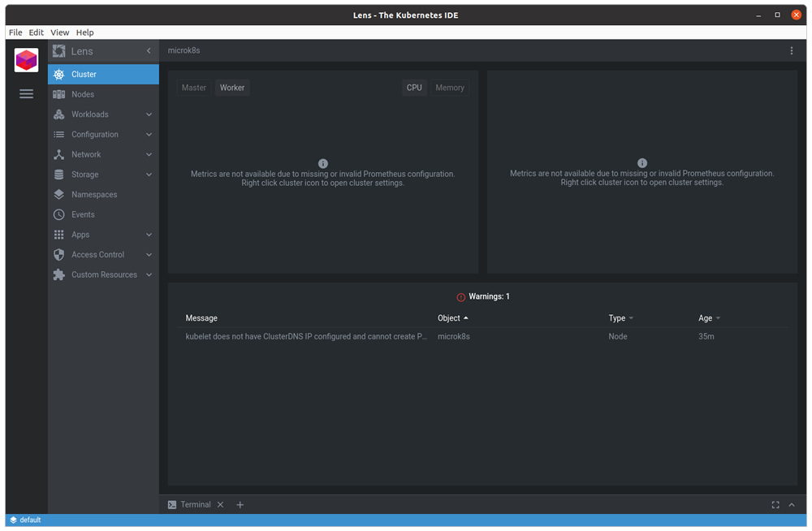Click the Custom Resources puzzle icon
Viewport: 812px width, 531px height.
59,274
